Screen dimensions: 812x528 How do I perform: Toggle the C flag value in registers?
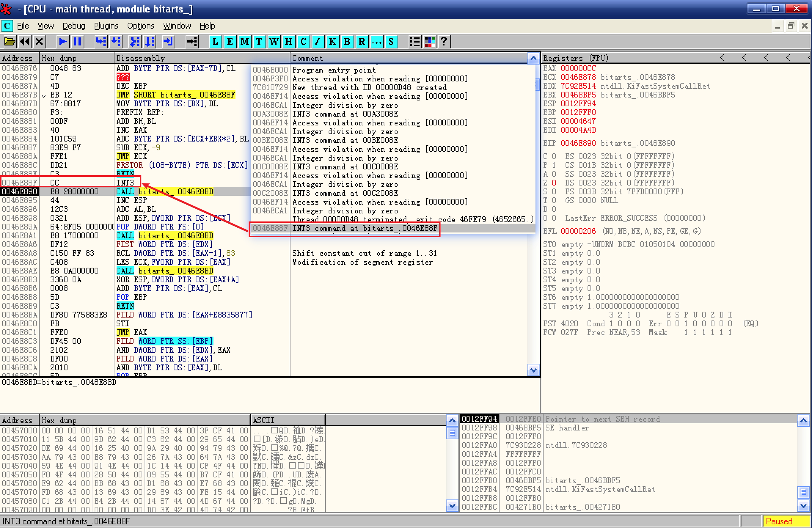pos(554,156)
